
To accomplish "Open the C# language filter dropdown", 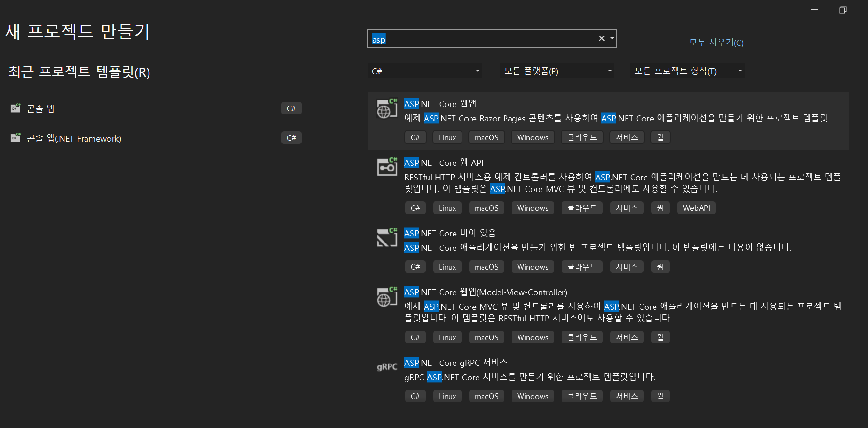I will click(425, 71).
